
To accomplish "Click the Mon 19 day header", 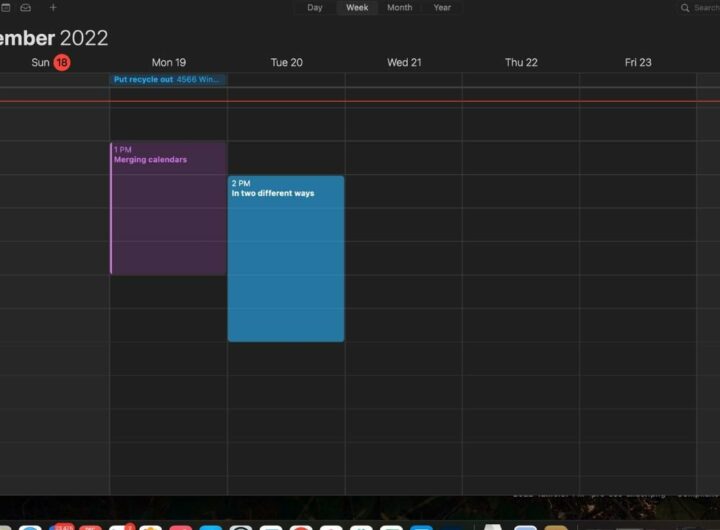I will tap(168, 62).
